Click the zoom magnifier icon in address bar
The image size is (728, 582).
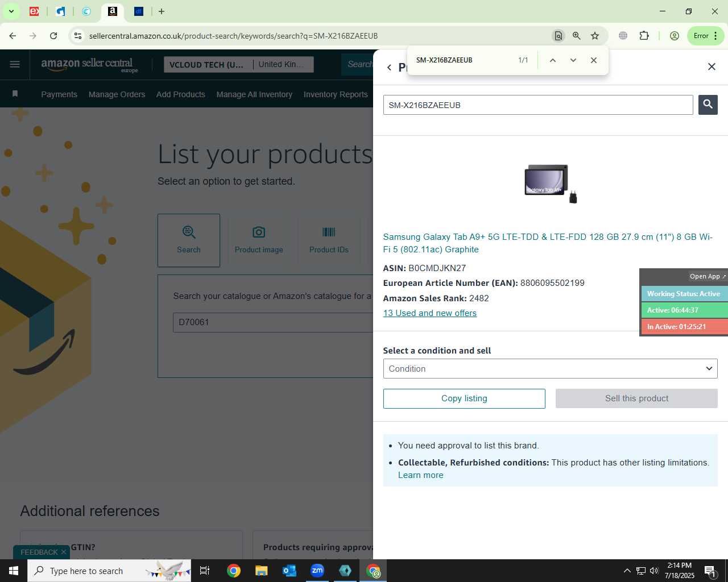[577, 36]
